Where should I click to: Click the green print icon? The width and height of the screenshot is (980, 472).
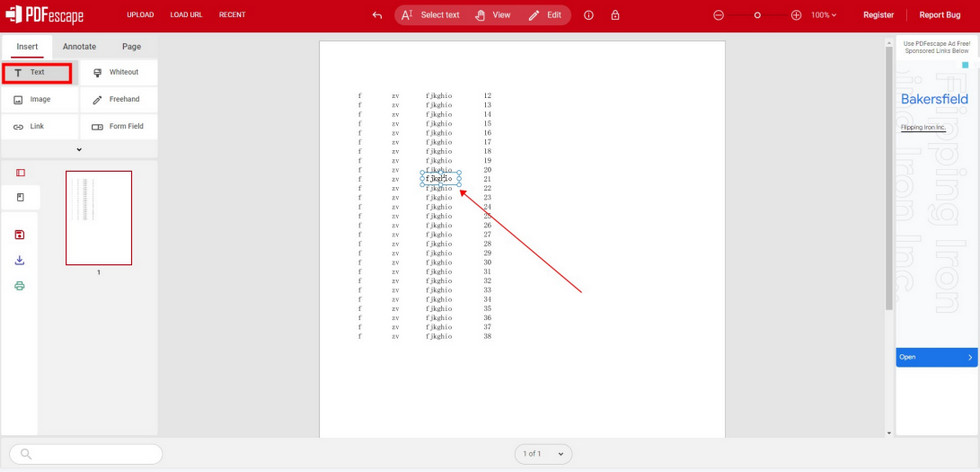tap(19, 286)
